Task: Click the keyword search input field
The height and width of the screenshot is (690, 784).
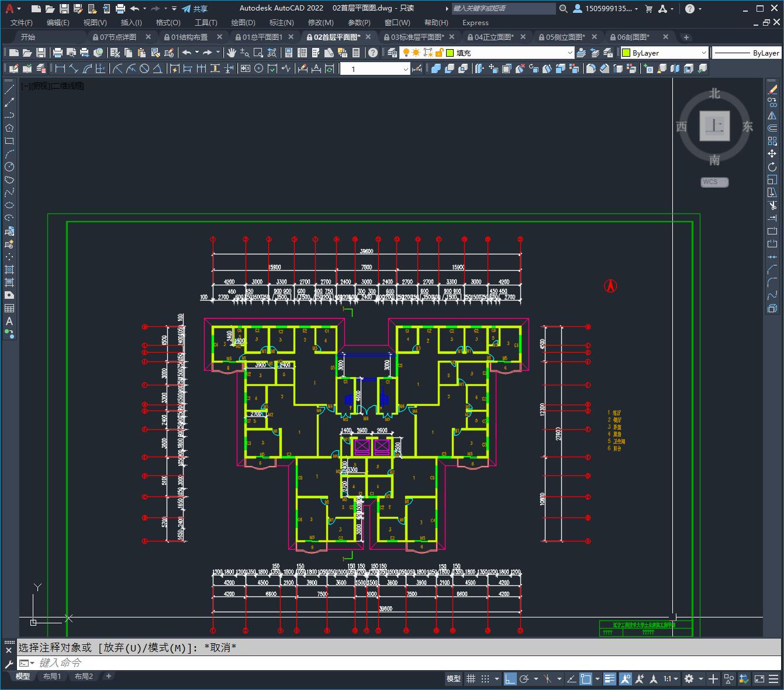Action: click(x=504, y=8)
